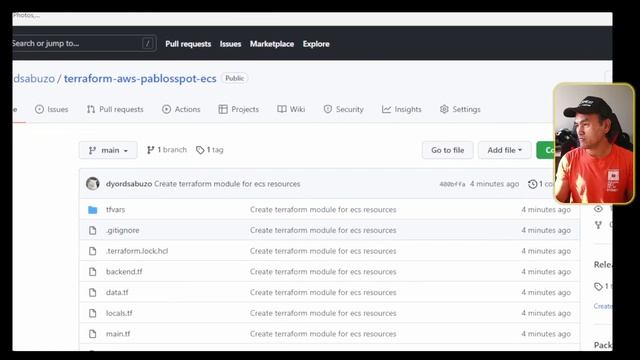Click 4 minutes ago in locals.tf row
Image resolution: width=640 pixels, height=360 pixels.
[546, 313]
